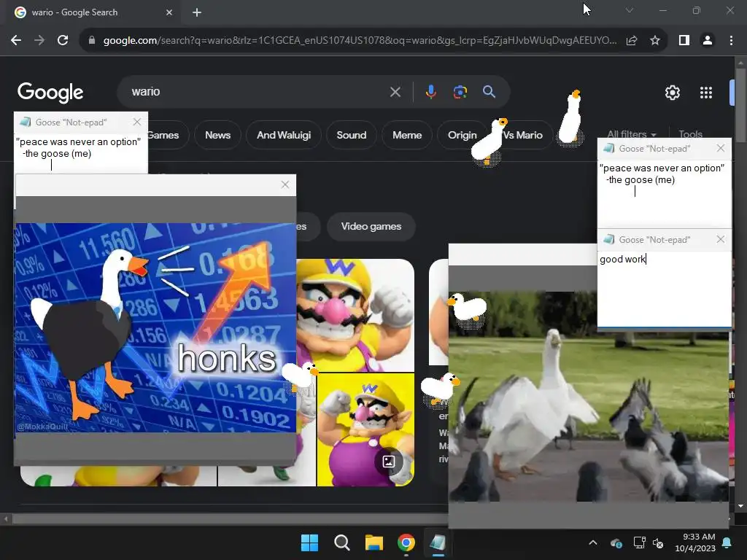Open the notifications bell
Viewport: 747px width, 560px height.
point(727,542)
